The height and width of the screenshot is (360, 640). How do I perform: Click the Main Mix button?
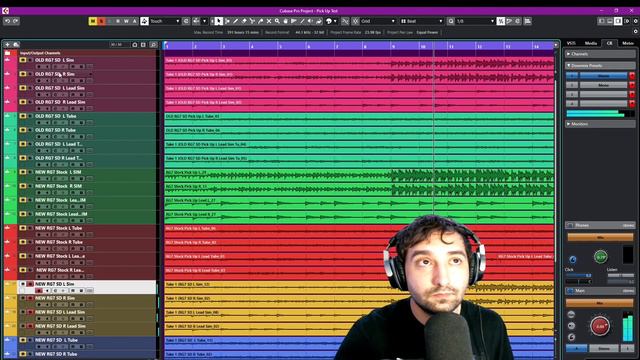(x=600, y=303)
